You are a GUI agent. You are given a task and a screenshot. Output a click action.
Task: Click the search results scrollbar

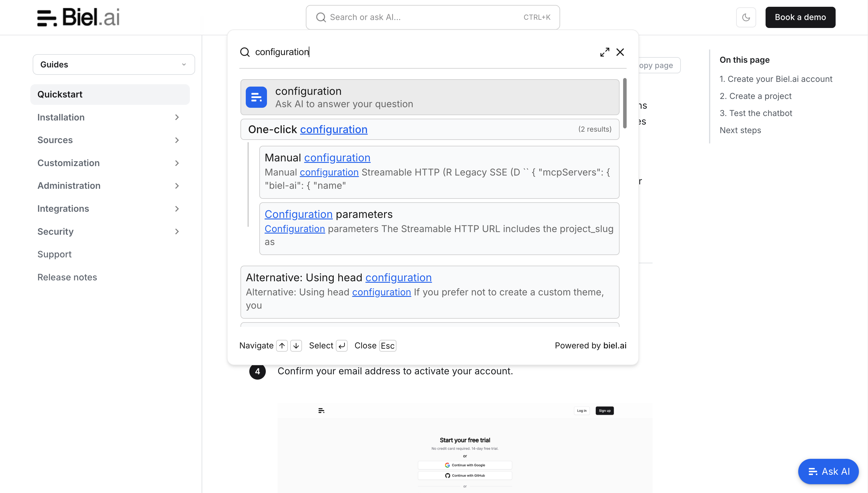(x=625, y=103)
